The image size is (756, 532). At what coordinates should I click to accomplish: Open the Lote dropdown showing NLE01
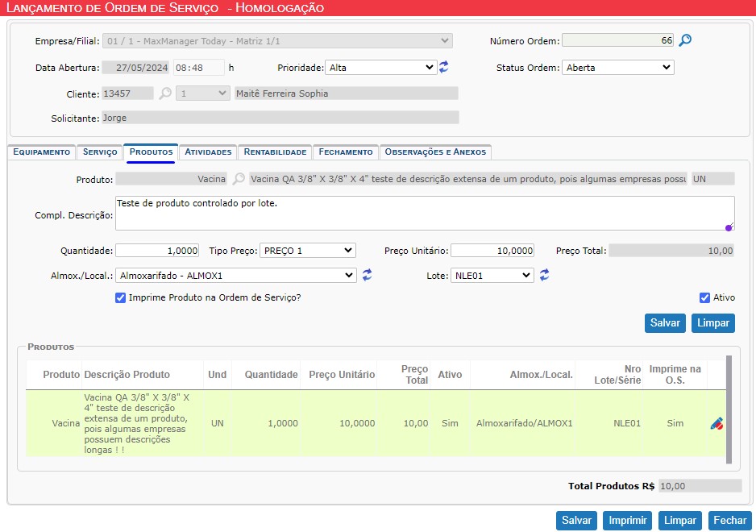point(492,276)
